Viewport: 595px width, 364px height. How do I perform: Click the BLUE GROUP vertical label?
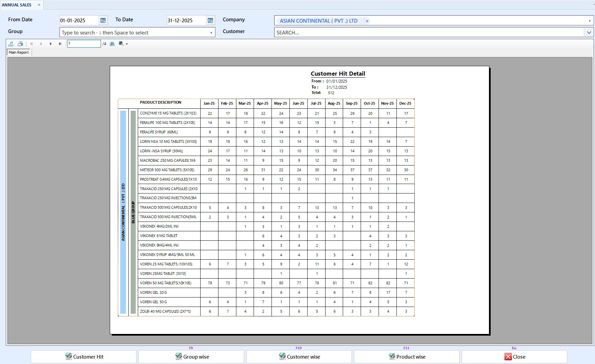133,212
